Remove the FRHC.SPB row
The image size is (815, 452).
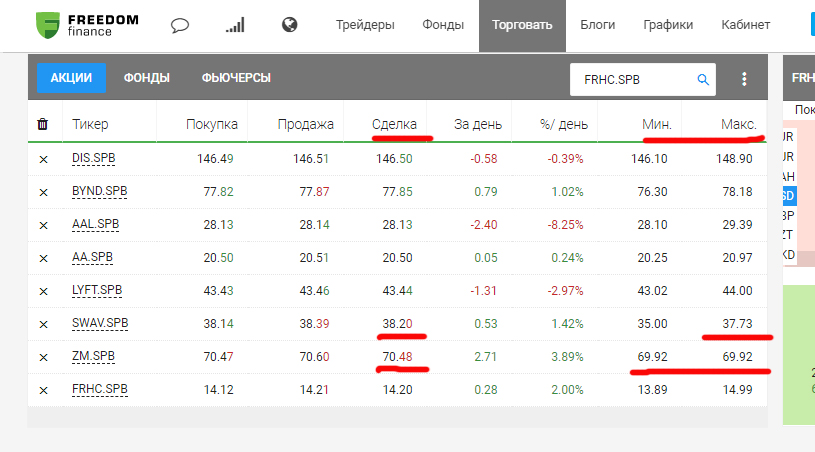pyautogui.click(x=44, y=390)
